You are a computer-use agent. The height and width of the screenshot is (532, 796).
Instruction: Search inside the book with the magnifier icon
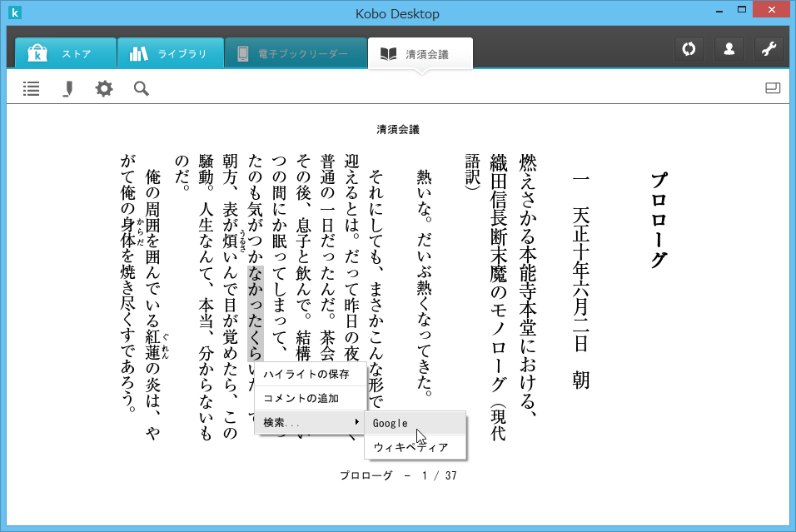(x=141, y=87)
